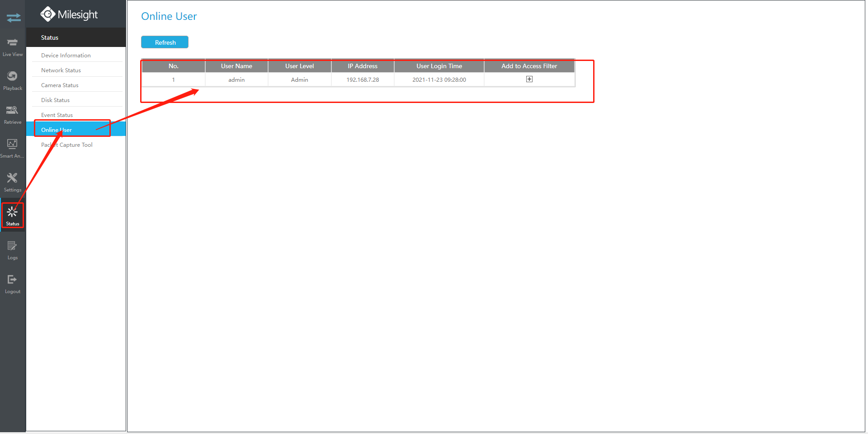Click the Status panel heading

coord(50,37)
